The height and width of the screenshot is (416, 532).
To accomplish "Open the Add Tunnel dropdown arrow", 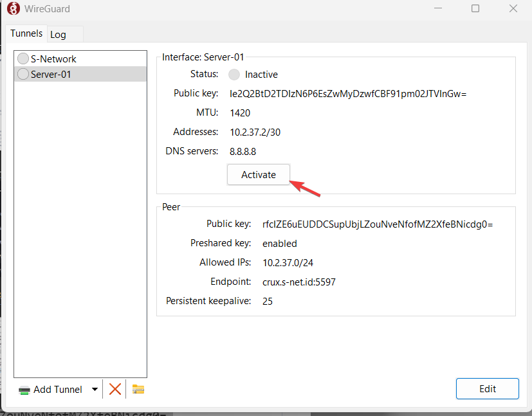I will (x=95, y=390).
